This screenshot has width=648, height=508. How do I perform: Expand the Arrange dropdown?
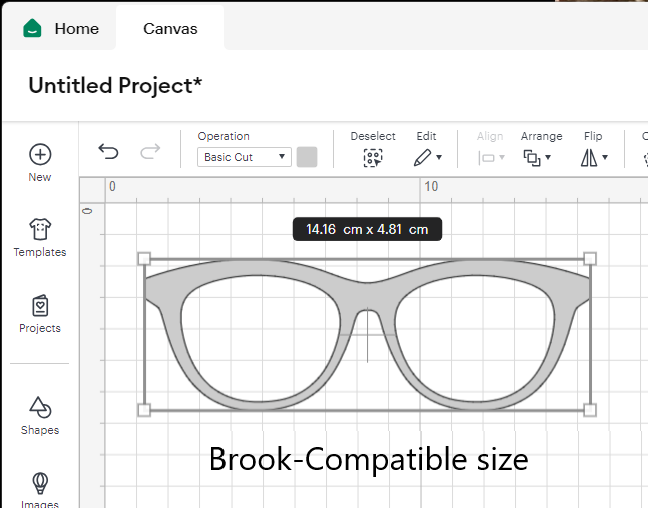tap(537, 157)
